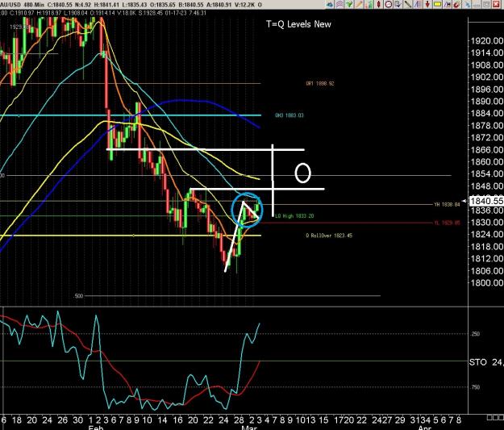Screen dimensions: 504x430
Task: Switch to red candlestick chart style
Action: (x=379, y=5)
